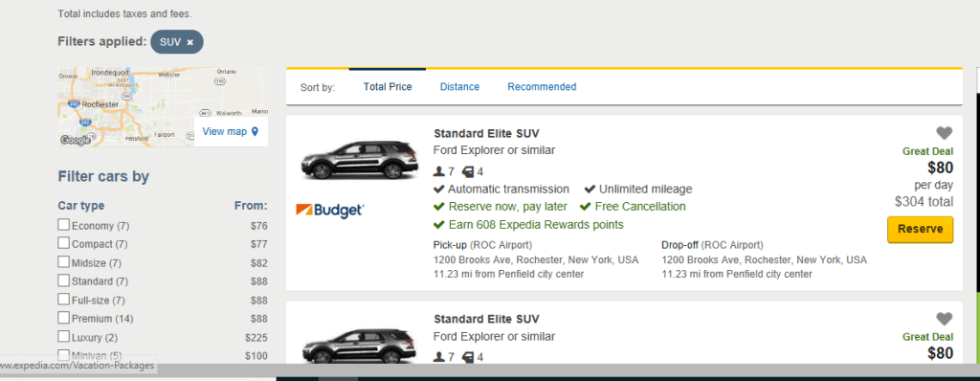Image resolution: width=980 pixels, height=381 pixels.
Task: Open the View map link
Action: 225,131
